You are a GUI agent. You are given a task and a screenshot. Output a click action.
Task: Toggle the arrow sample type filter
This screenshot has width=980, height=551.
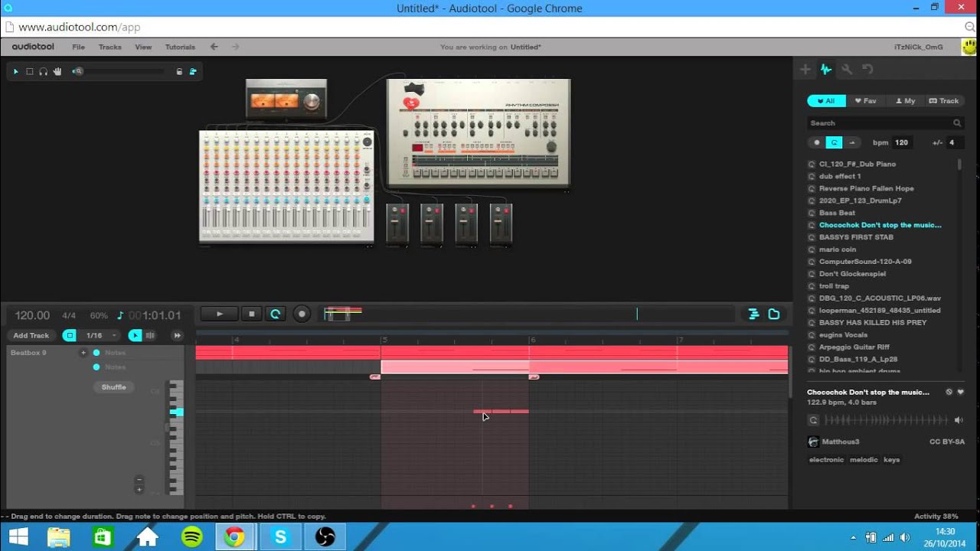coord(851,142)
